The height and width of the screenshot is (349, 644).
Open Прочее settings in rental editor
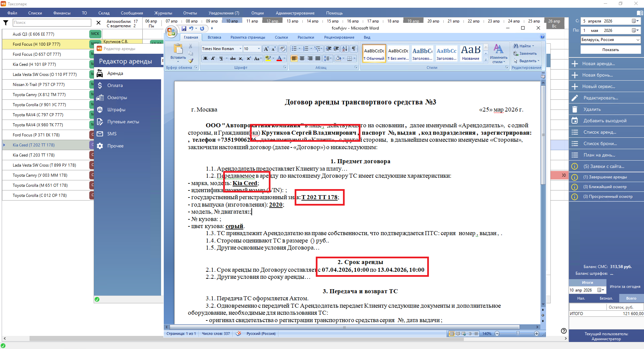pyautogui.click(x=128, y=146)
